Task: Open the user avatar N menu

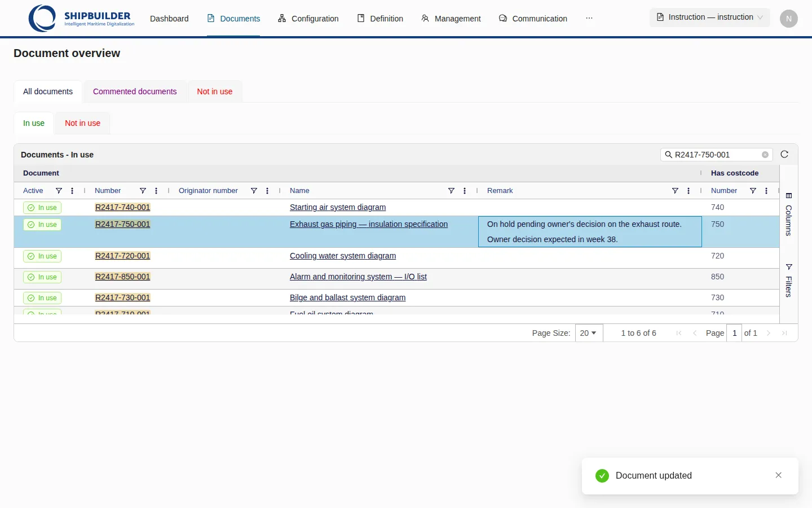Action: pos(789,19)
